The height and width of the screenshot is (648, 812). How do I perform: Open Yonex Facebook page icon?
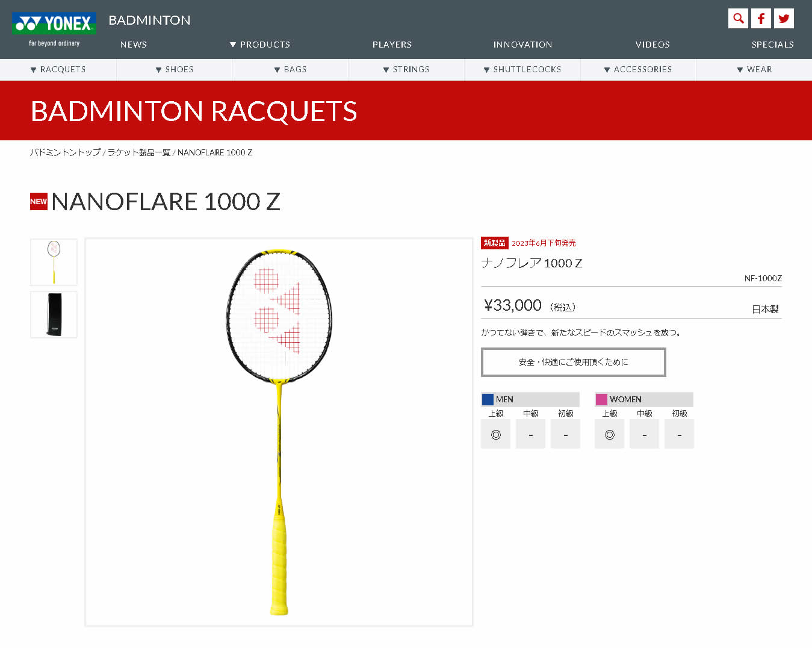click(761, 18)
